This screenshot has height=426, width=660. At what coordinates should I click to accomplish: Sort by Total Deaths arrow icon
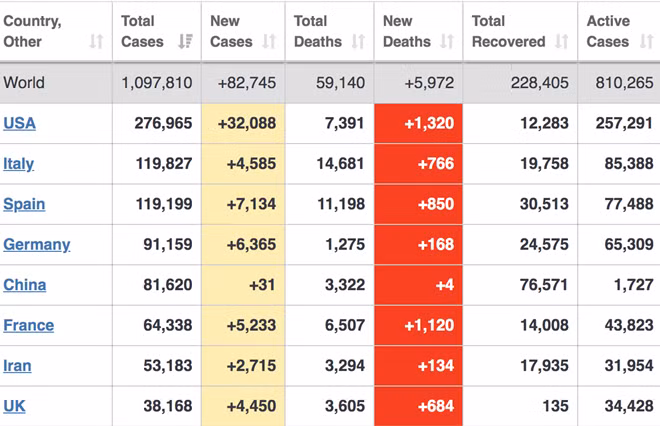(x=358, y=41)
